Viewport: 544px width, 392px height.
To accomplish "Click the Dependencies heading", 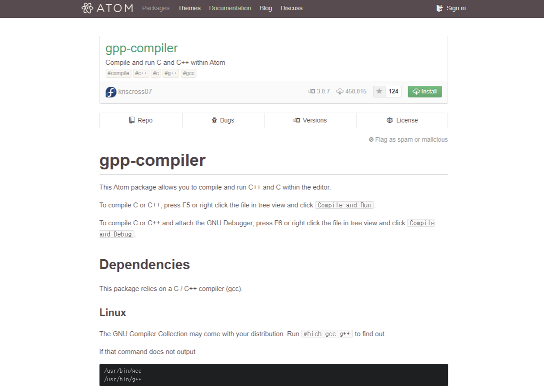I will point(144,265).
